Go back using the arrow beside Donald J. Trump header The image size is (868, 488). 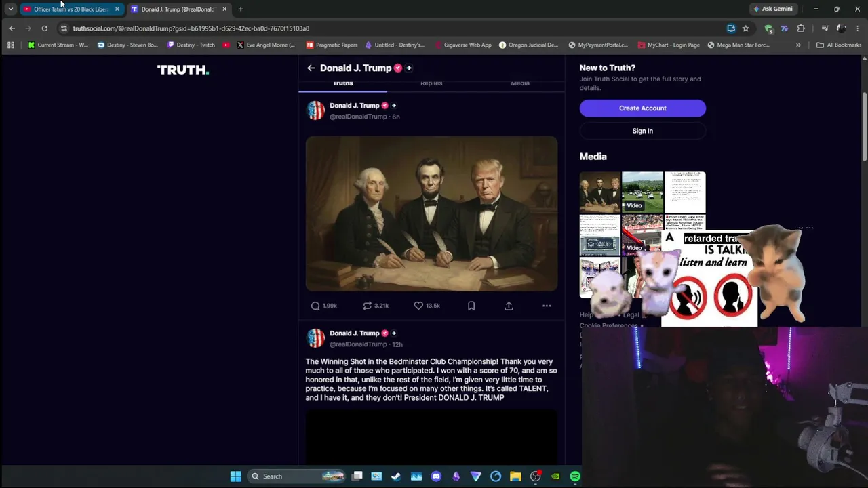(x=311, y=68)
